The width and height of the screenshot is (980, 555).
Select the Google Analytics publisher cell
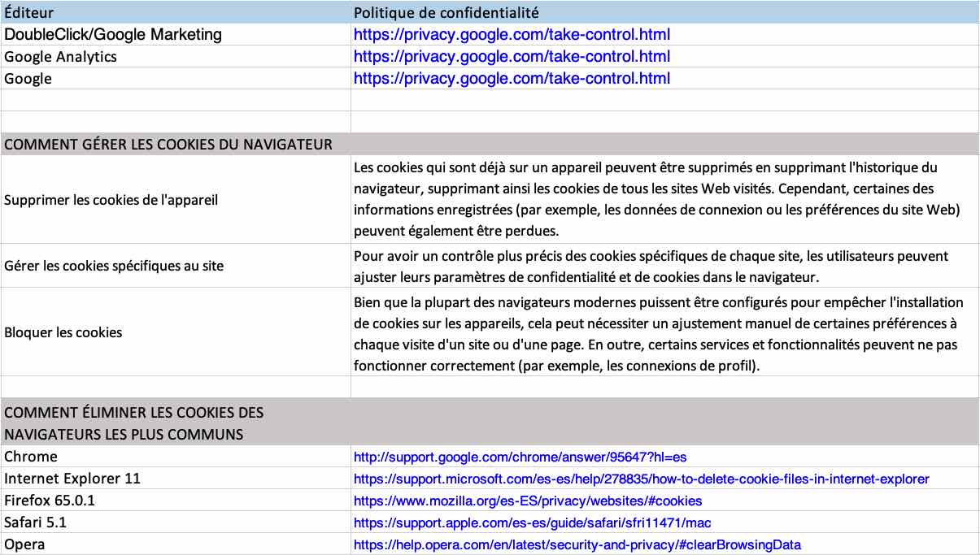point(60,57)
